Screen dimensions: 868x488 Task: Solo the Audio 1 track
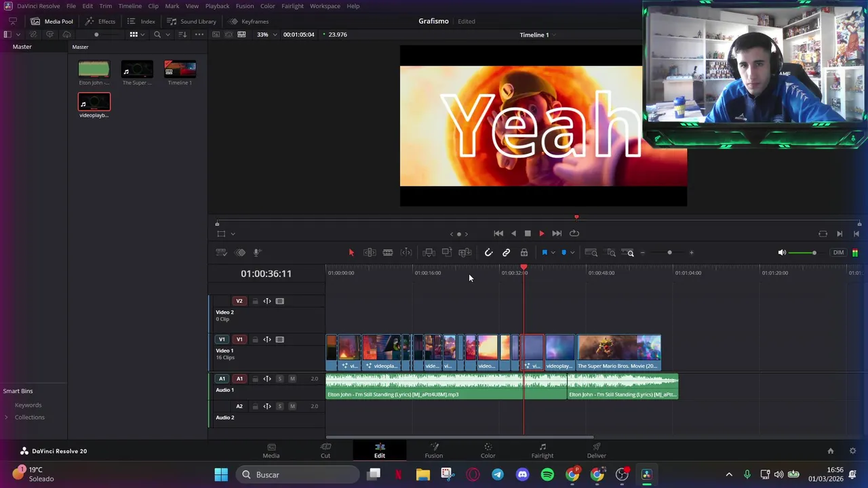coord(279,379)
